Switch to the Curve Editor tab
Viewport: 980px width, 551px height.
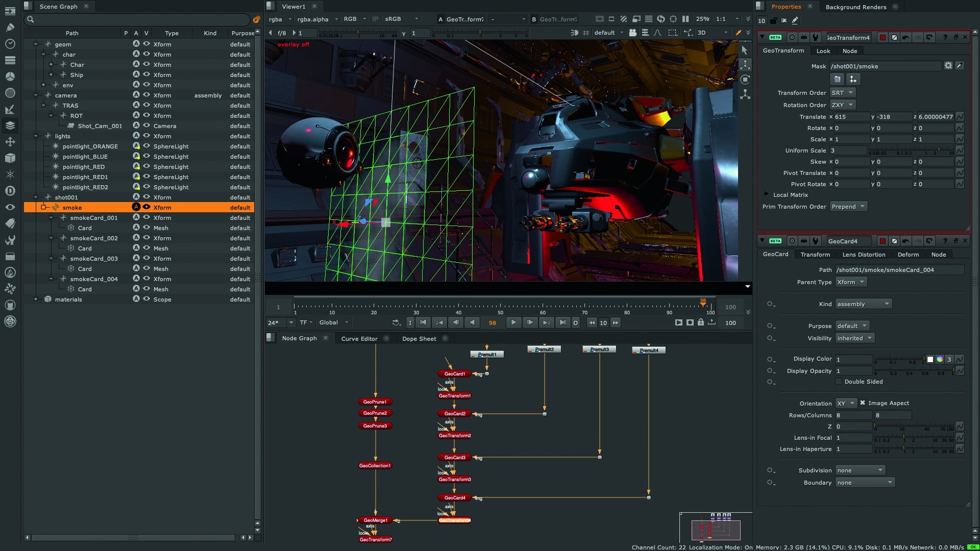(x=359, y=338)
